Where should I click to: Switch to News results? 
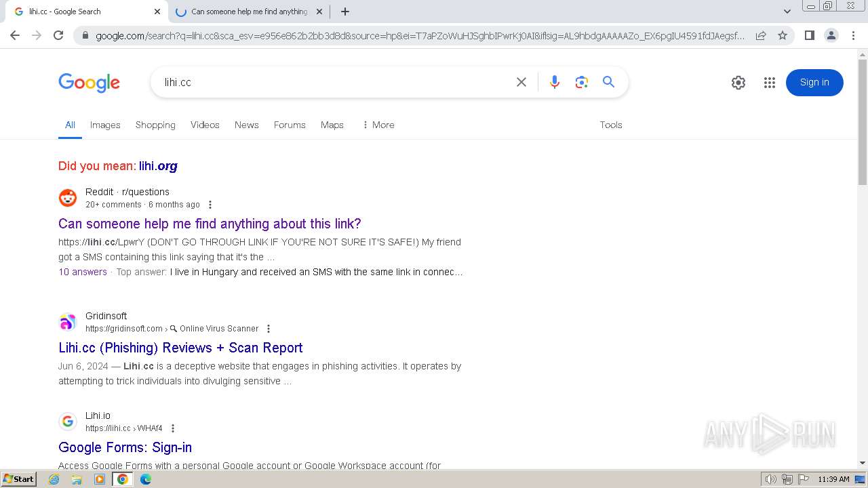pyautogui.click(x=247, y=125)
